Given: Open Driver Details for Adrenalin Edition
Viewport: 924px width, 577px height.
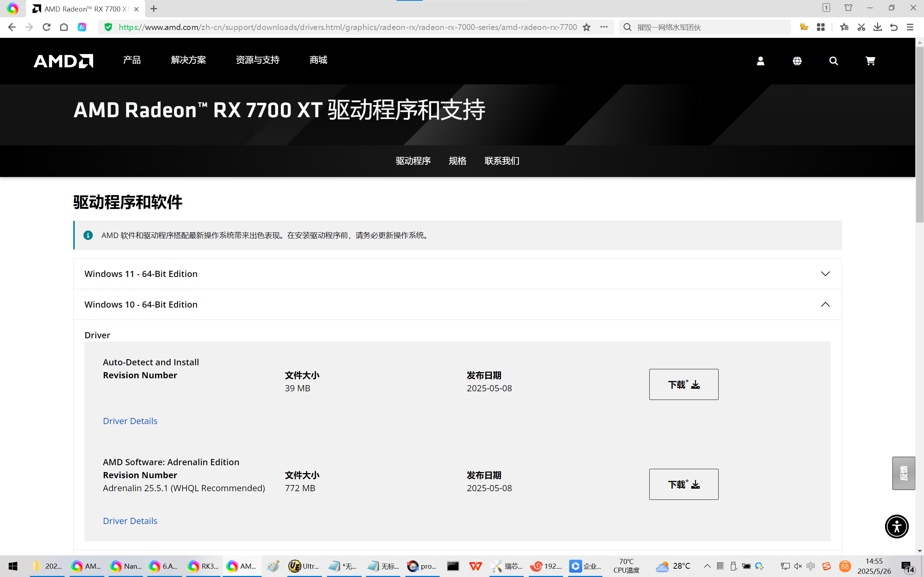Looking at the screenshot, I should point(130,520).
